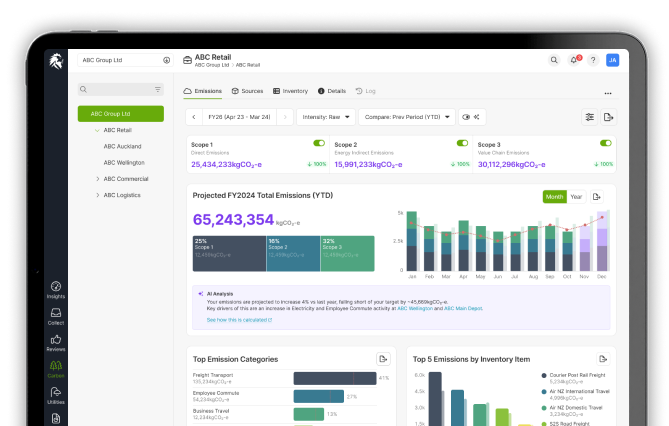This screenshot has width=669, height=426.
Task: Select ABC Wellington in the tree
Action: 124,163
